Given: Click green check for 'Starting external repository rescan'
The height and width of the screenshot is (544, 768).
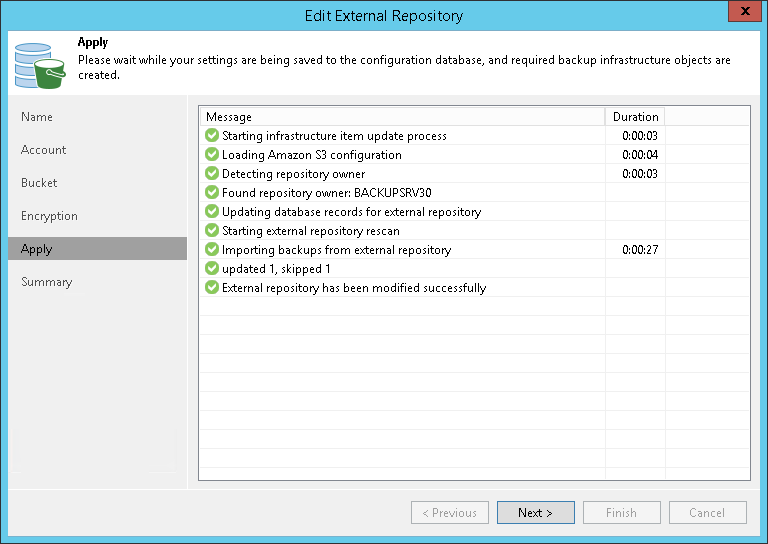Looking at the screenshot, I should [212, 231].
